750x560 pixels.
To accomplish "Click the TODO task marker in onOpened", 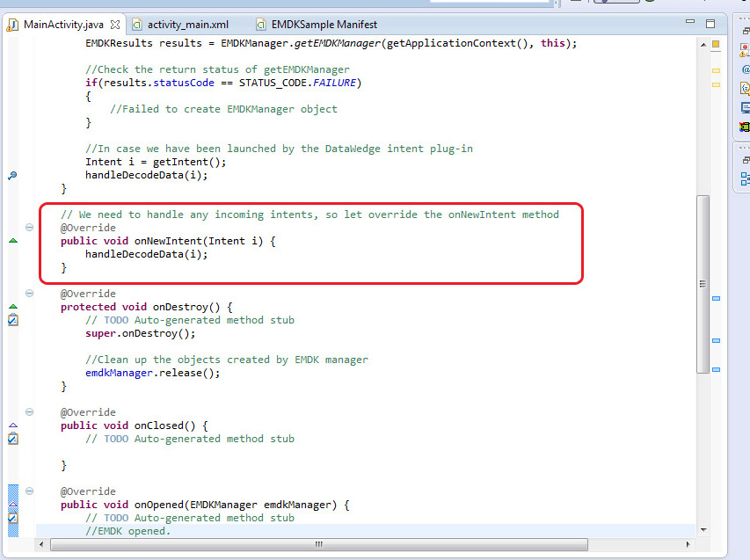I will (12, 518).
